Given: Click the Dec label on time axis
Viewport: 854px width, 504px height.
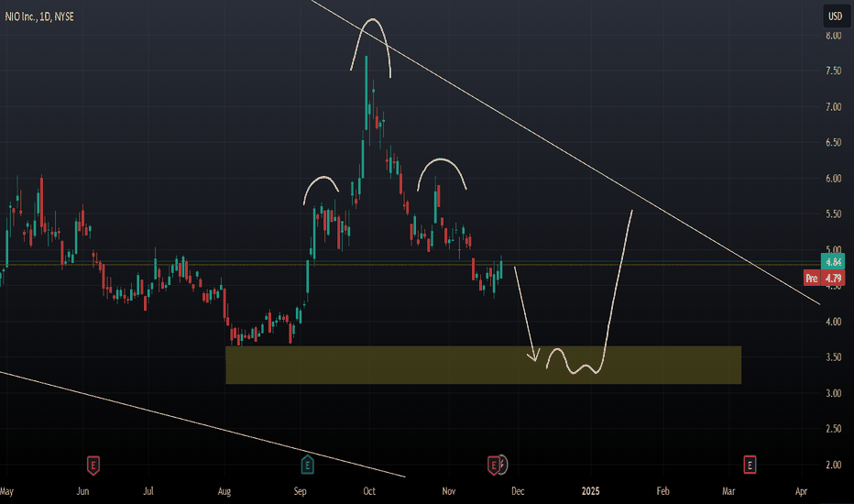Looking at the screenshot, I should click(518, 491).
